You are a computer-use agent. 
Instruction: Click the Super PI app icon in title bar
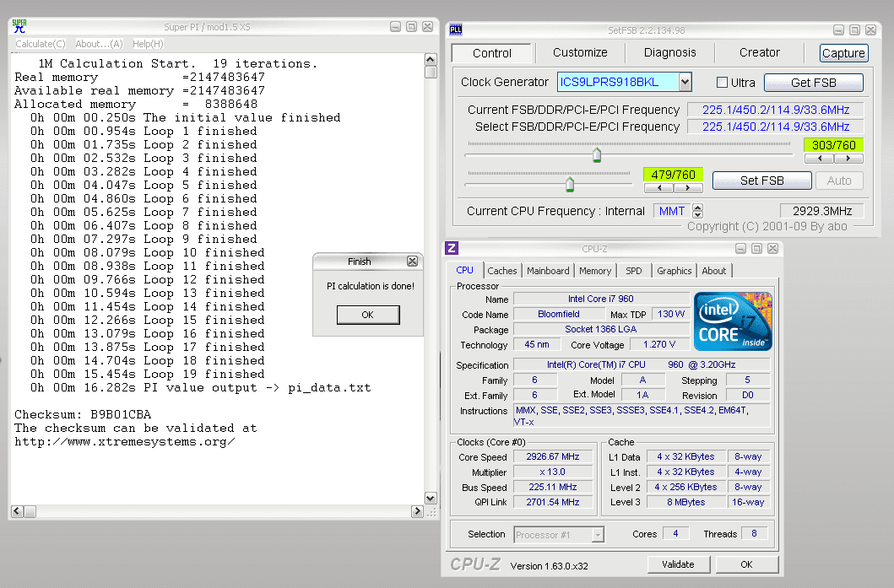(x=19, y=26)
